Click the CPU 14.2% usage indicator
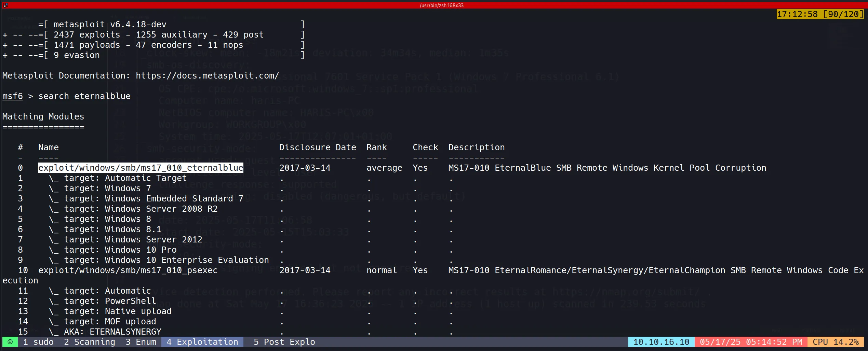This screenshot has width=868, height=351. point(836,342)
